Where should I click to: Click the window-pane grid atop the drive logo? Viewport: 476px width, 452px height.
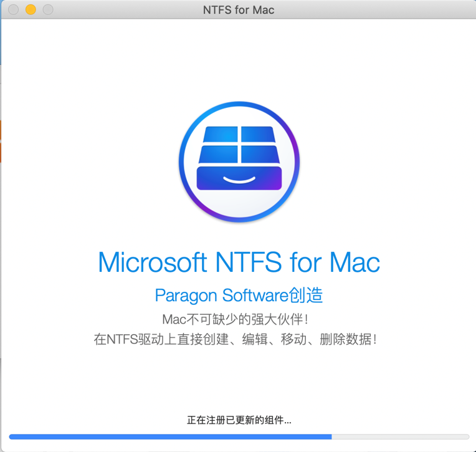click(239, 143)
